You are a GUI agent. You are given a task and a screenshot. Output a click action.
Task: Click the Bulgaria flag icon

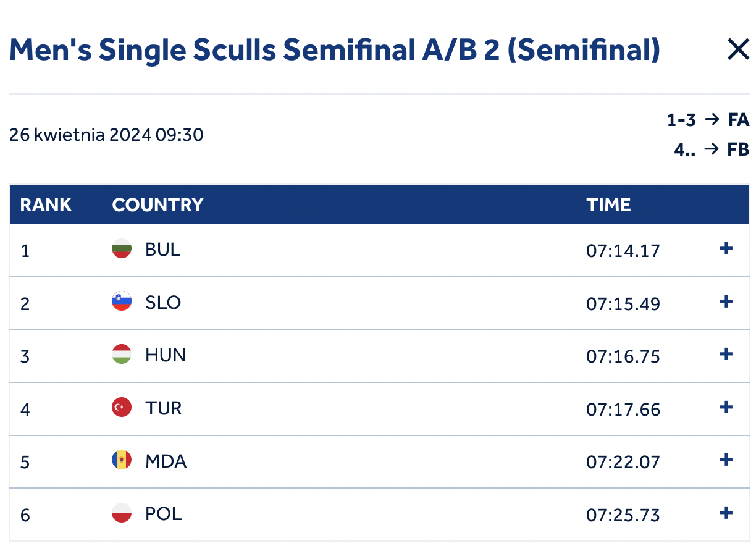[122, 249]
